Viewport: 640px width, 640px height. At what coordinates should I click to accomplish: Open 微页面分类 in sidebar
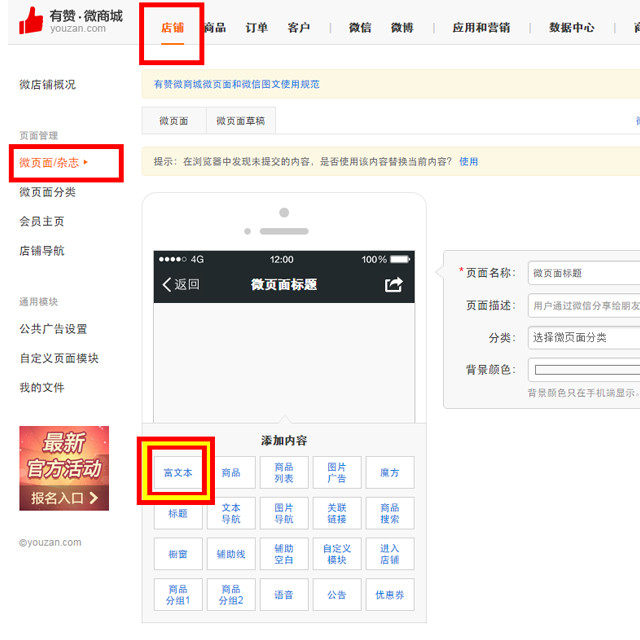47,192
